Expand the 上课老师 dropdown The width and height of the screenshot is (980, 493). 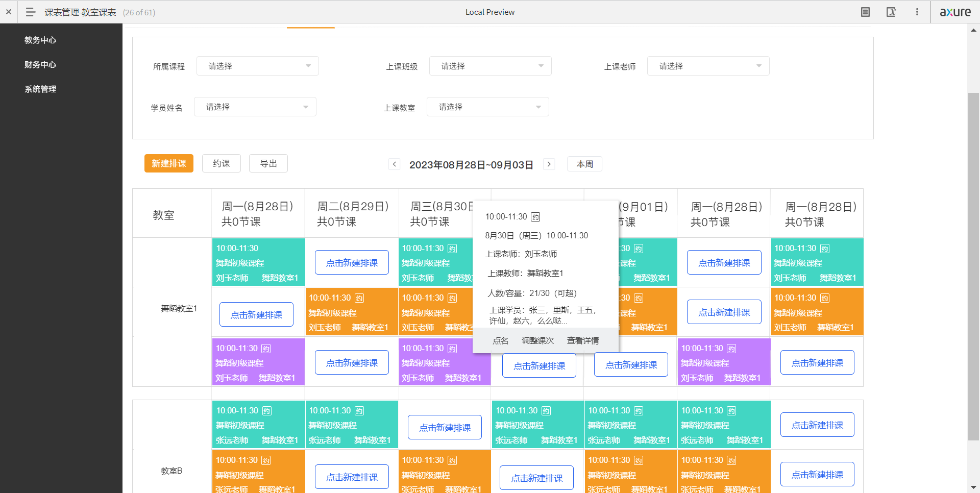click(708, 66)
